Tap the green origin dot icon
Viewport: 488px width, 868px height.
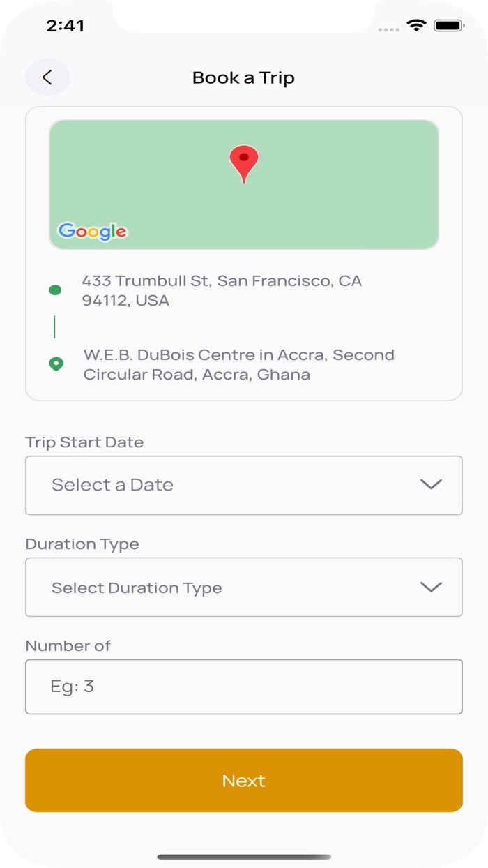click(55, 290)
